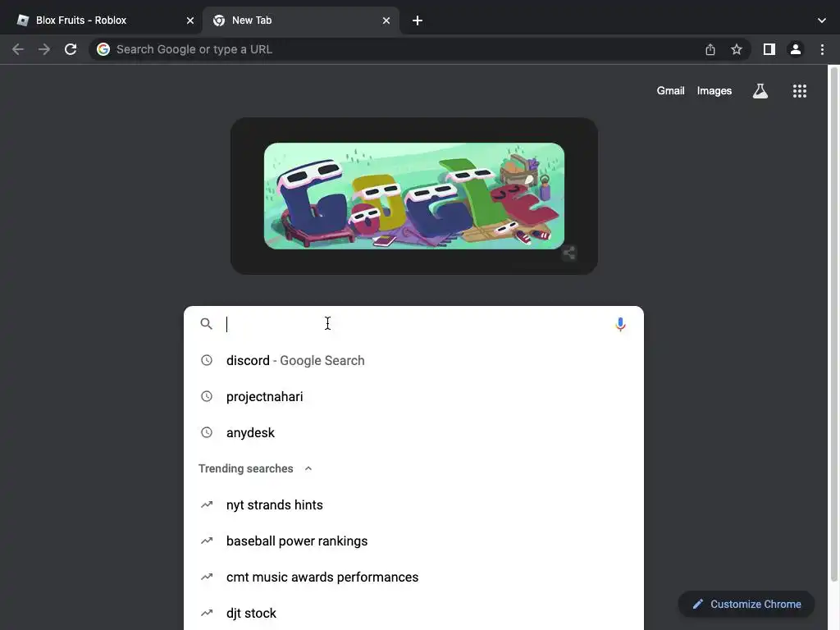Select the discord search suggestion

pos(413,361)
